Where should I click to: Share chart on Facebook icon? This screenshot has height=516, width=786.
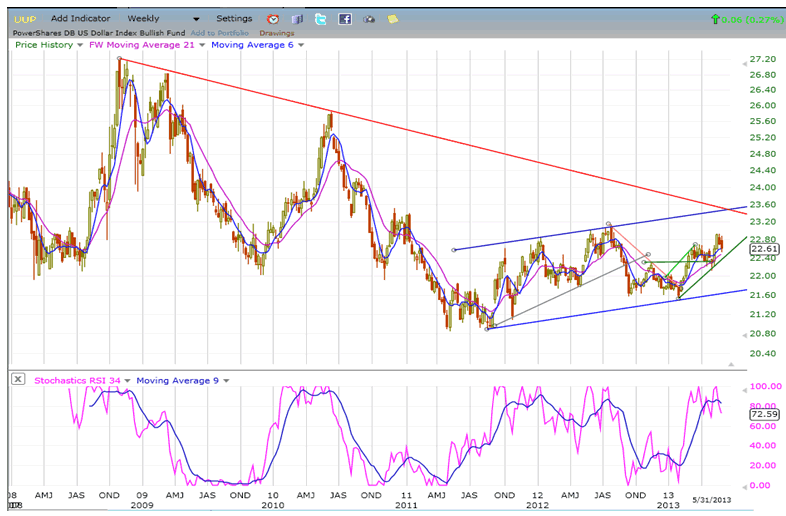344,19
